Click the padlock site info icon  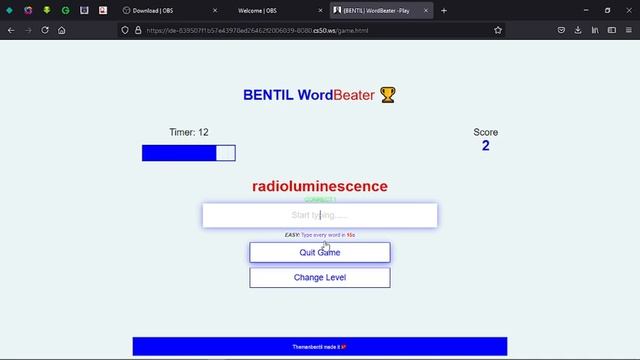(x=138, y=30)
